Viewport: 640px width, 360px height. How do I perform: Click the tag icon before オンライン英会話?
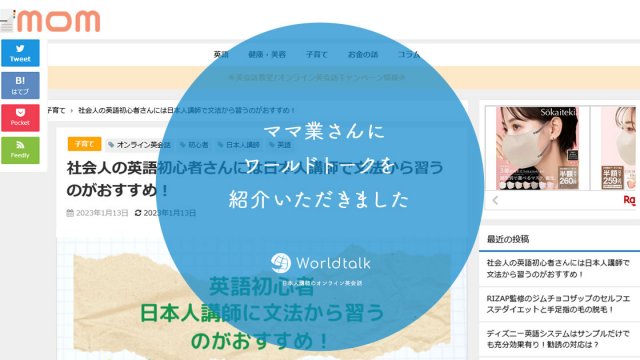coord(111,145)
